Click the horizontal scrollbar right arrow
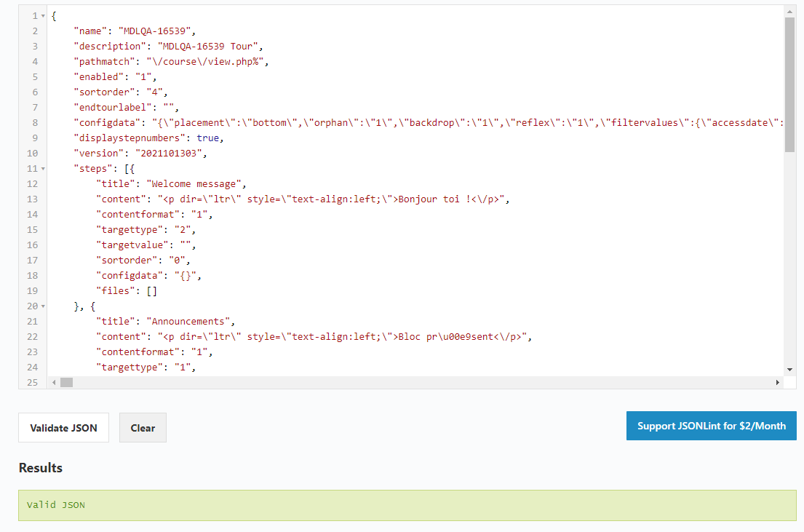804x532 pixels. (x=777, y=382)
